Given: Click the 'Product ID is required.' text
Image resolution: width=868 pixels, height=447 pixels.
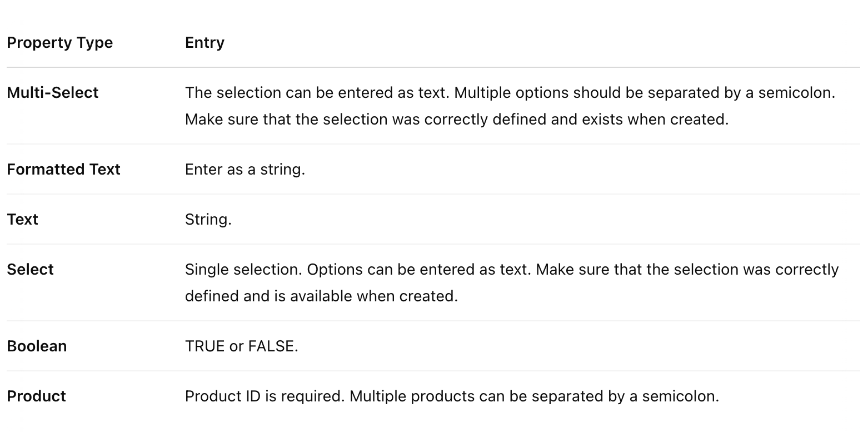Looking at the screenshot, I should point(265,396).
